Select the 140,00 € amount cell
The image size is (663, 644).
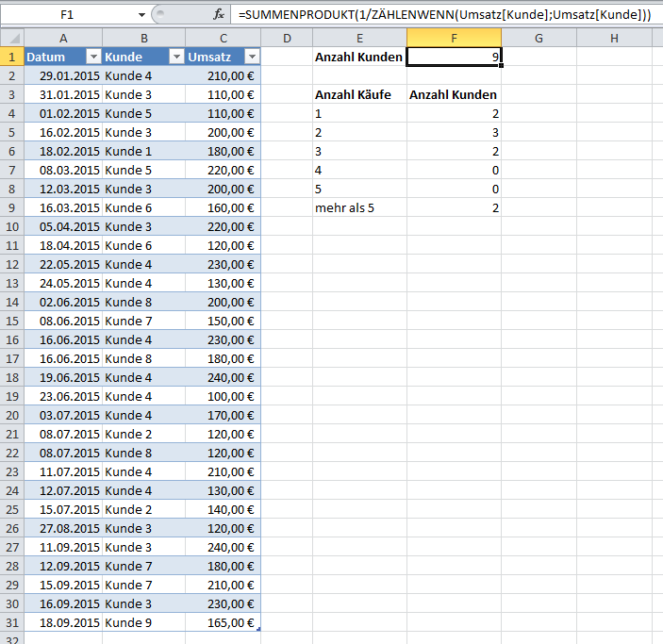pyautogui.click(x=224, y=509)
